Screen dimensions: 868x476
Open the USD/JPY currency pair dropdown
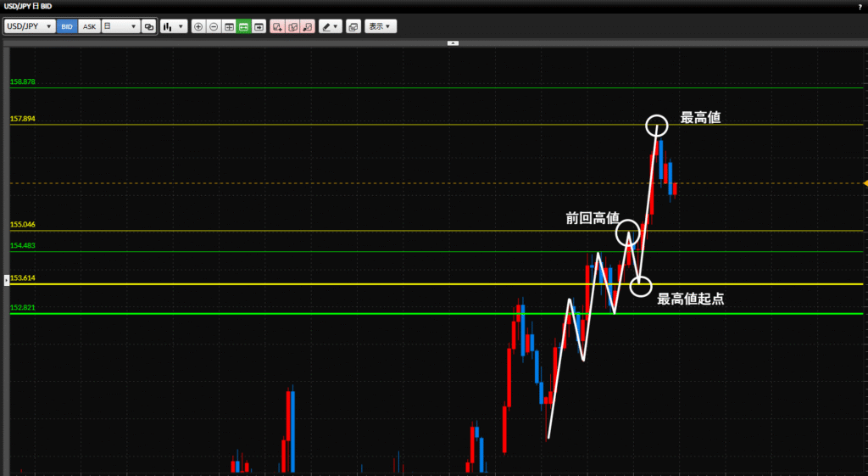coord(30,26)
